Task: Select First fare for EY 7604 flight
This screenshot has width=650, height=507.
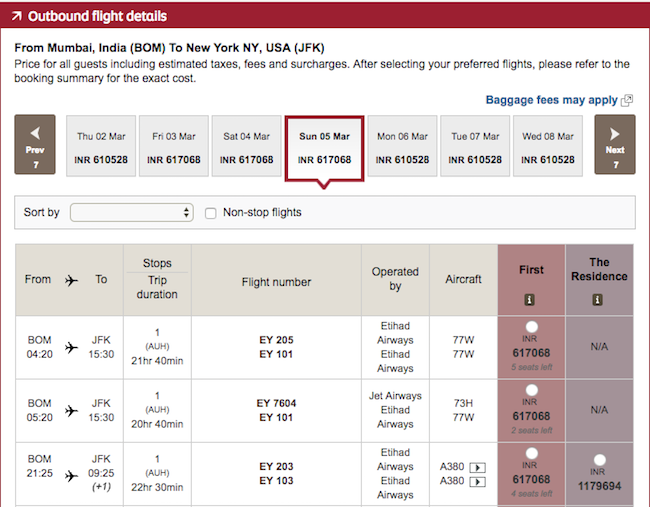Action: click(x=531, y=390)
